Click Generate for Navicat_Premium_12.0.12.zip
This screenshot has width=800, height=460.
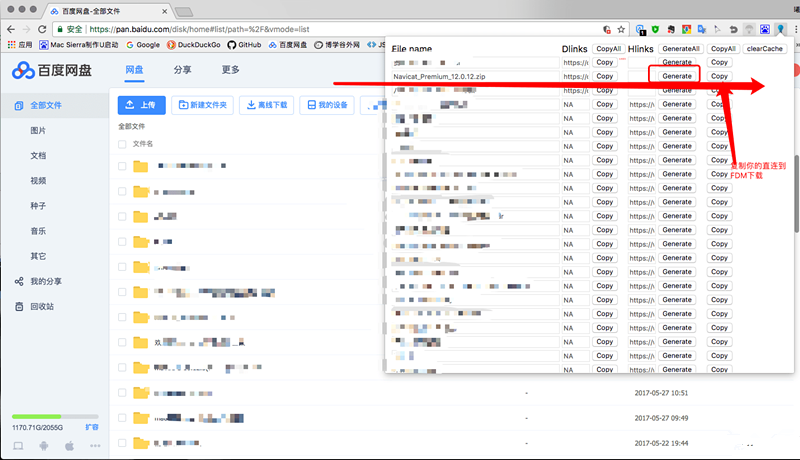[x=677, y=76]
